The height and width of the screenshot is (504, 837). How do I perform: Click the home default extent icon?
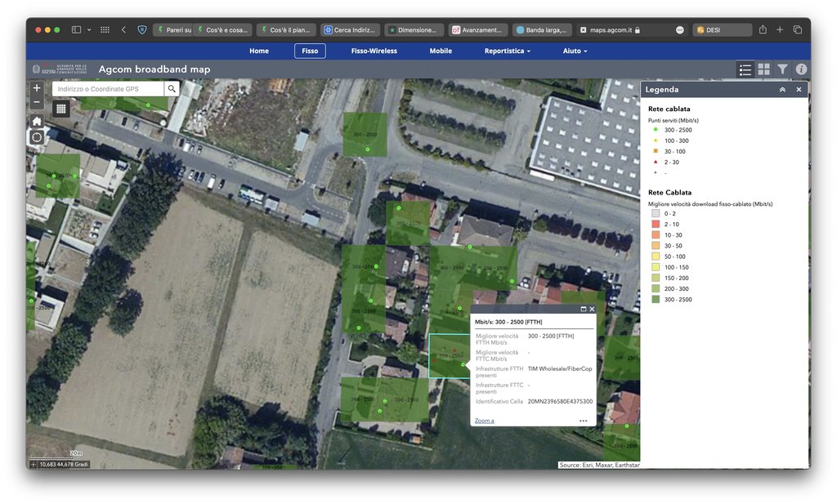coord(37,121)
